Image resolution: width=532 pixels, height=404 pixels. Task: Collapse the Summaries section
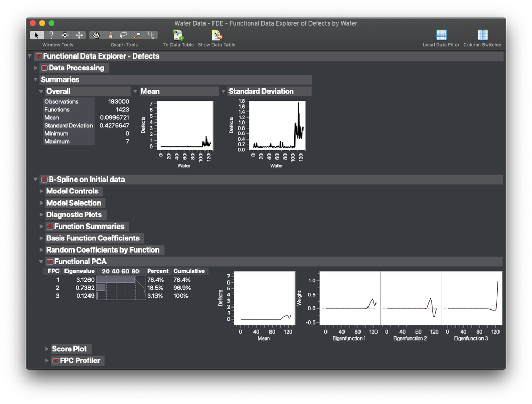pyautogui.click(x=36, y=79)
